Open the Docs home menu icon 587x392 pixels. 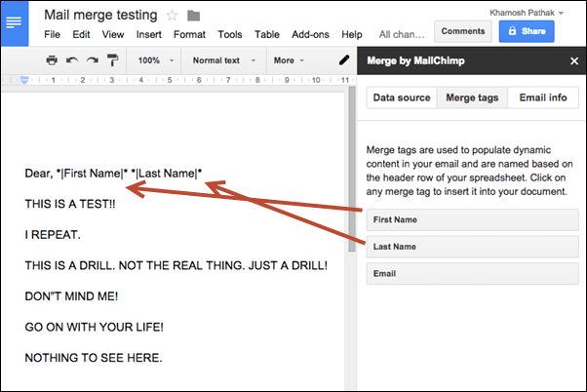(15, 23)
